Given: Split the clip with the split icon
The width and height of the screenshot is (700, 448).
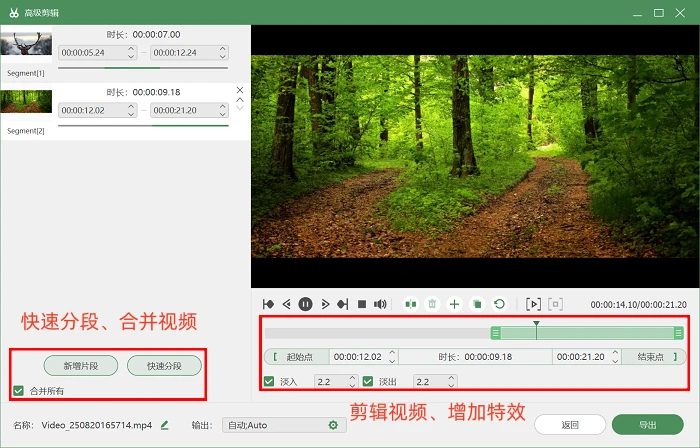Looking at the screenshot, I should (411, 304).
